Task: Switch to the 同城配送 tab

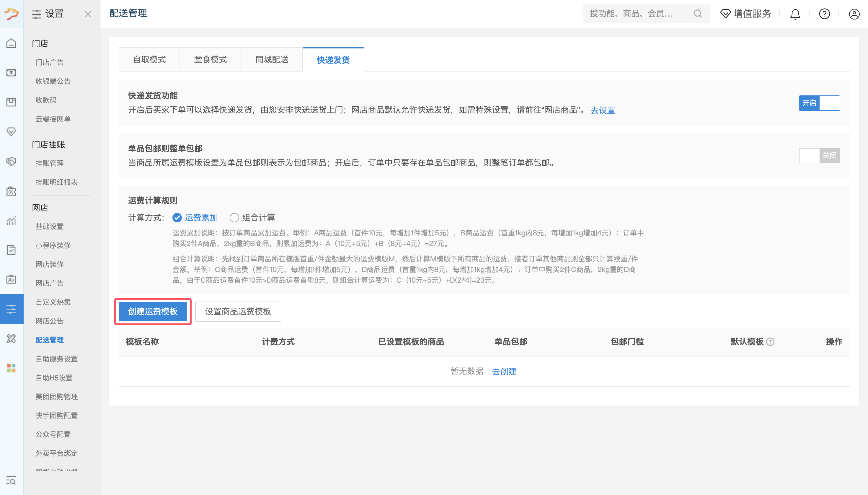Action: pos(272,59)
